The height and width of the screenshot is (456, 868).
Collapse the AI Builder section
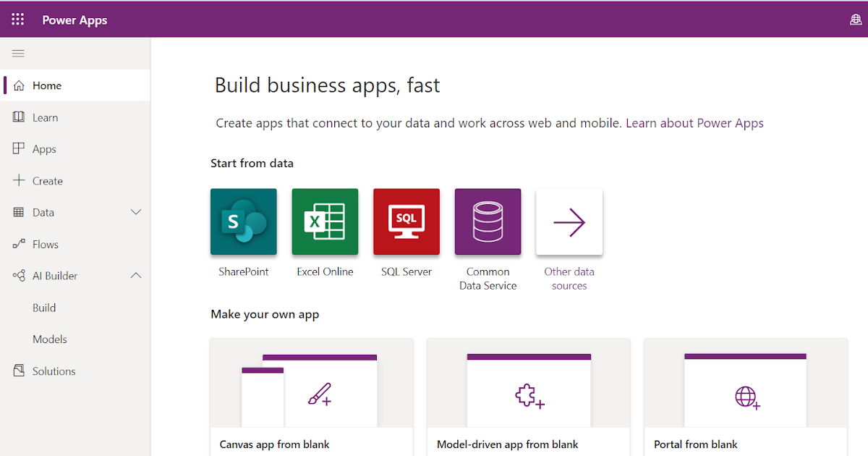tap(135, 275)
